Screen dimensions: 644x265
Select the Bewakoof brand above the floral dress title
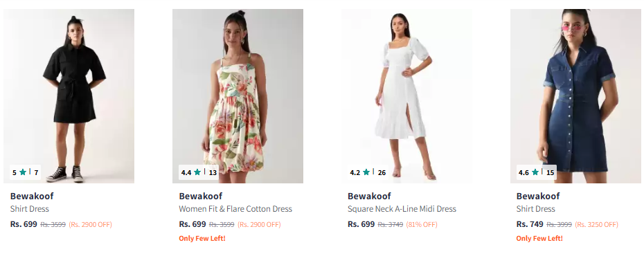200,196
